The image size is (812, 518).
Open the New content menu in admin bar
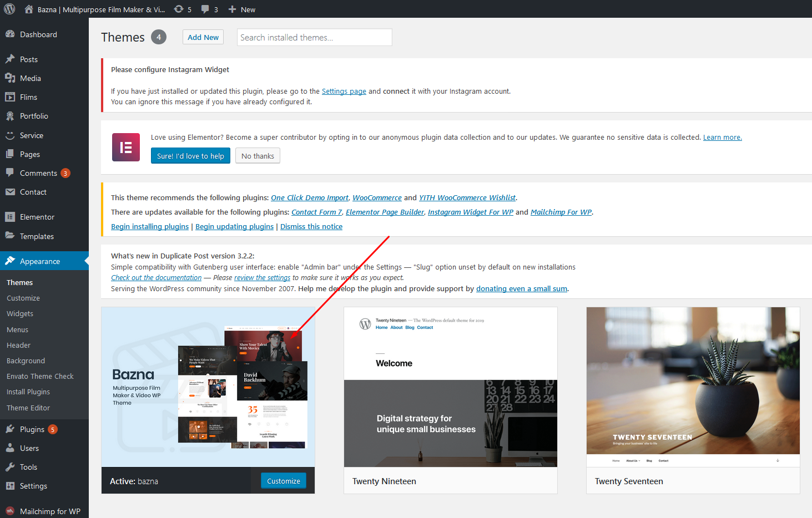click(x=242, y=9)
